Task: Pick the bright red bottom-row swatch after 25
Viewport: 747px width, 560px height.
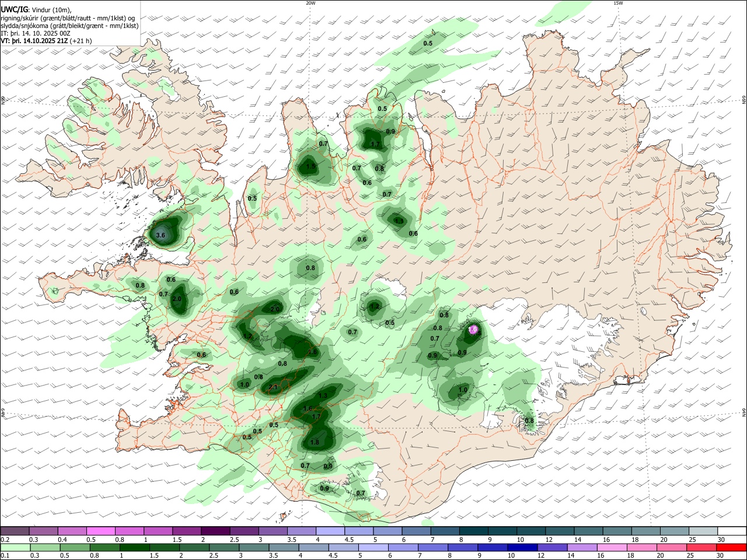Action: pyautogui.click(x=730, y=548)
